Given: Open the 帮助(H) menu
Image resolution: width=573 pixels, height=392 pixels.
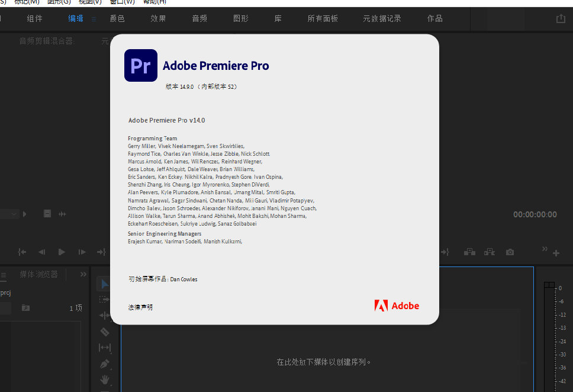Looking at the screenshot, I should coord(154,2).
